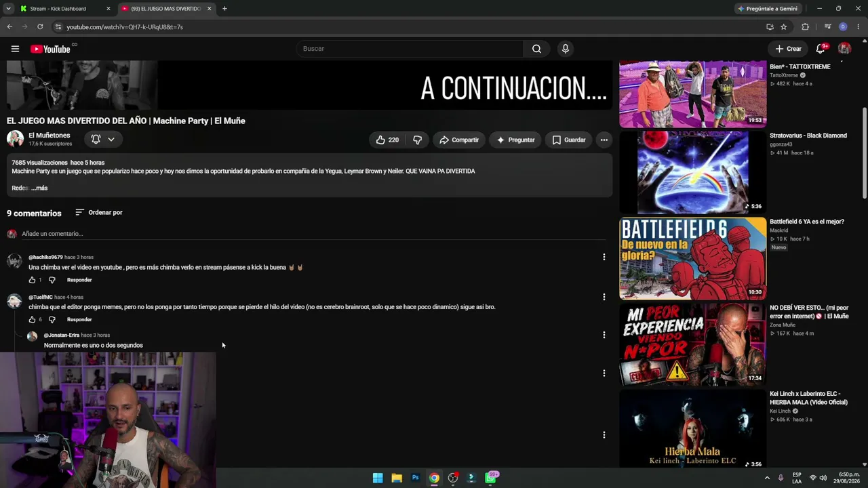Toggle the microphone tray icon
Screen dimensions: 868x488
781,478
